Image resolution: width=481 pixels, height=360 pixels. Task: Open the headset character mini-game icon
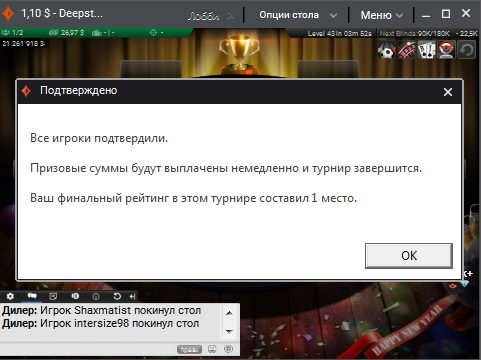pyautogui.click(x=446, y=50)
